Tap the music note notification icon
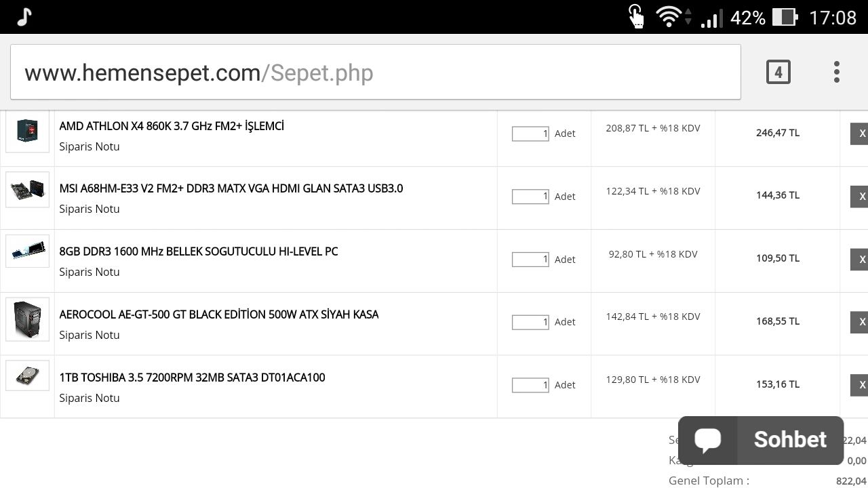The height and width of the screenshot is (488, 868). [24, 17]
